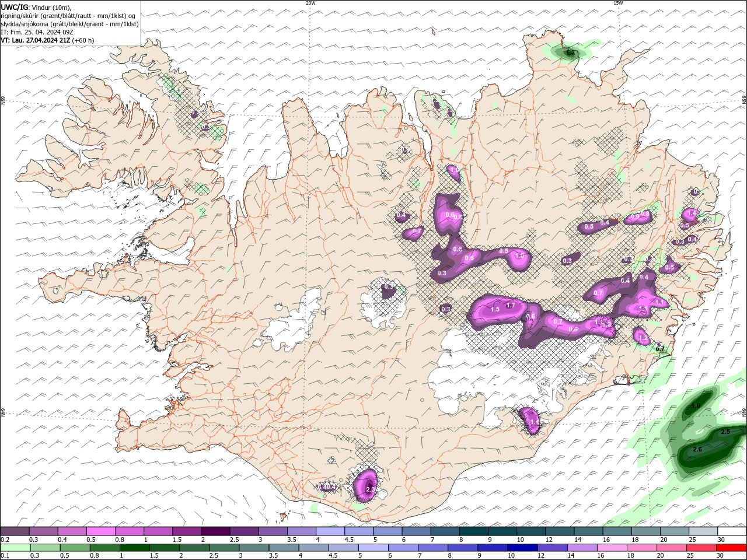Image resolution: width=747 pixels, height=560 pixels.
Task: Click the 3.5 label on the lower legend scale
Action: click(x=273, y=555)
